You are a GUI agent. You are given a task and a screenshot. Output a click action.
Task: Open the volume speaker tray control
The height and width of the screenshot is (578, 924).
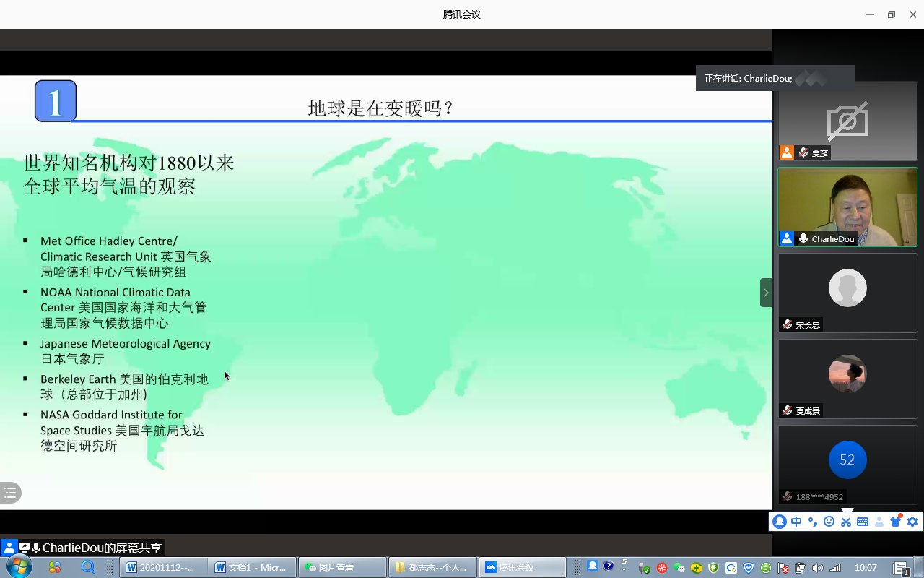click(x=818, y=568)
